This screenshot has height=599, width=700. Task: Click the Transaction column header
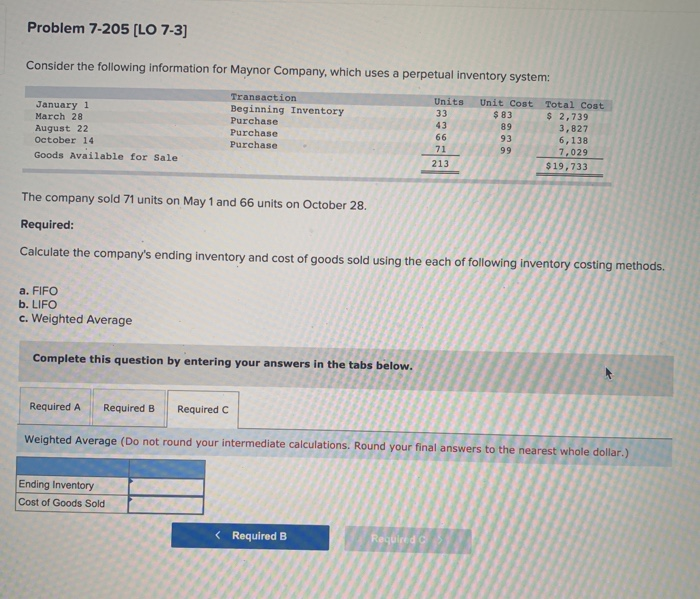coord(263,97)
